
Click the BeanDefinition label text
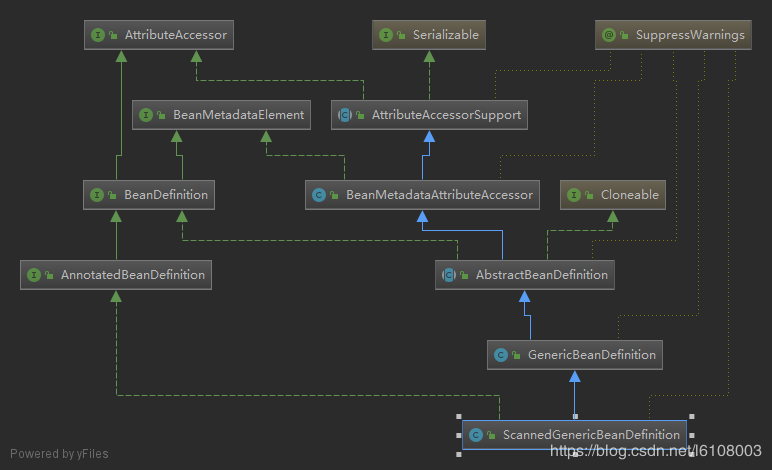pyautogui.click(x=166, y=195)
